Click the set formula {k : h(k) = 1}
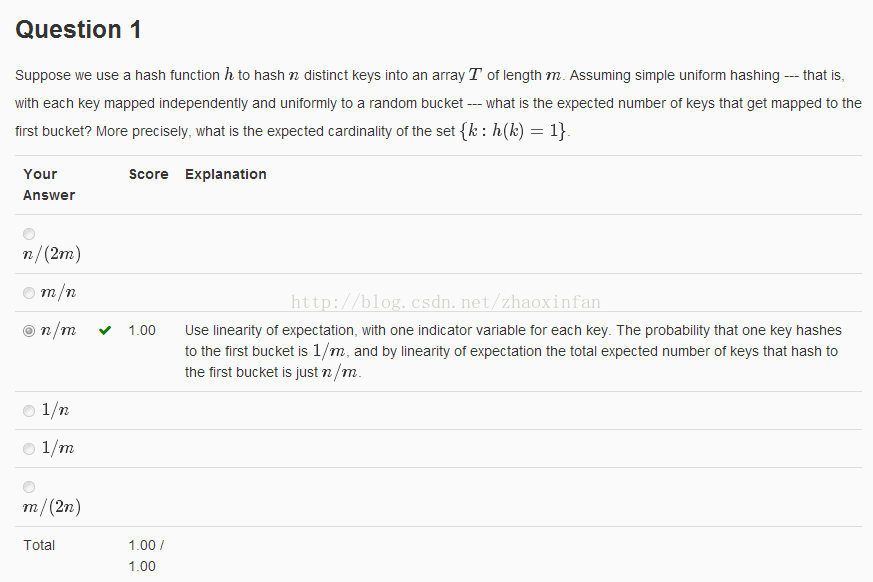 pyautogui.click(x=513, y=131)
